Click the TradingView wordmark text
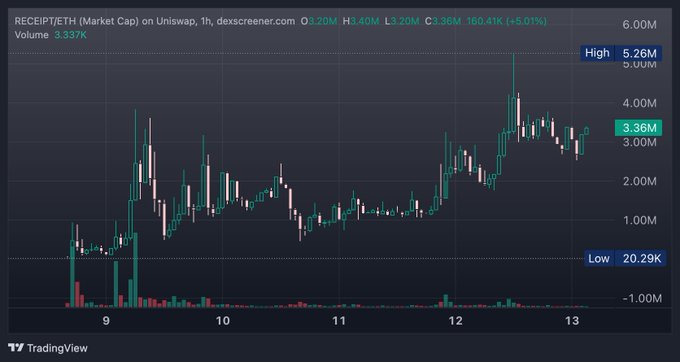The height and width of the screenshot is (362, 680). tap(57, 348)
